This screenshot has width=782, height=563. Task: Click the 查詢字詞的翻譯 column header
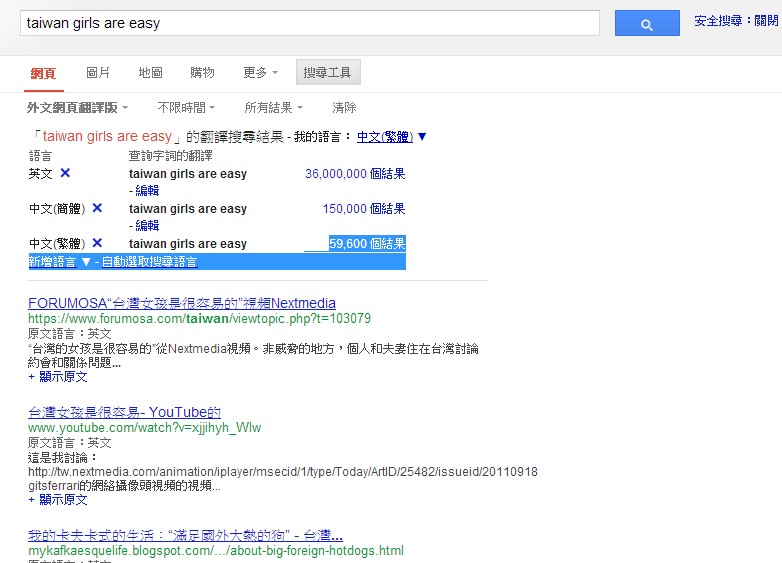tap(171, 156)
